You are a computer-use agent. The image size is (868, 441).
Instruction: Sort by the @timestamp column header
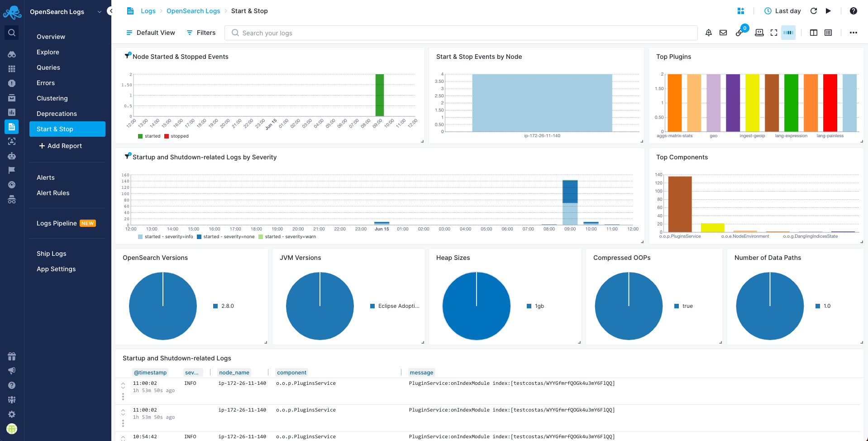150,373
